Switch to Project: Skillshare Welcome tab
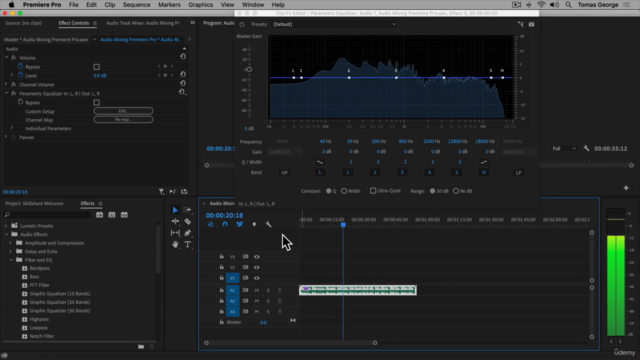This screenshot has width=640, height=360. (34, 203)
